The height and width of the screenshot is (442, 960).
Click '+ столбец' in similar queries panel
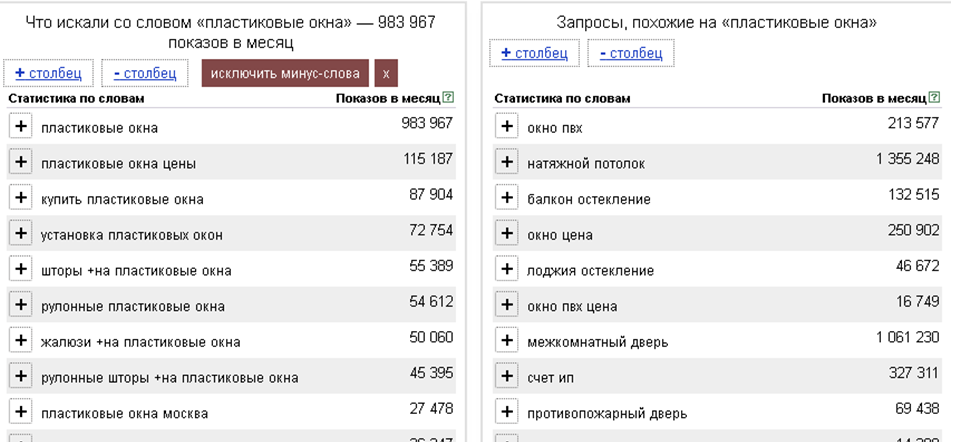[x=534, y=53]
